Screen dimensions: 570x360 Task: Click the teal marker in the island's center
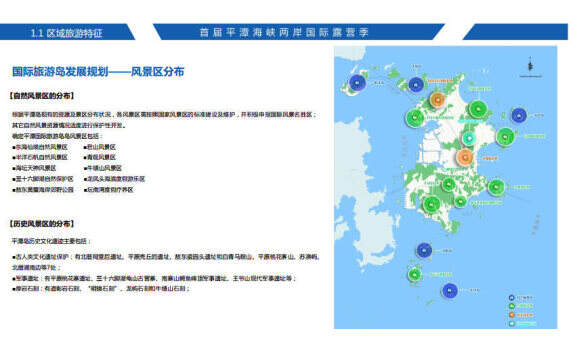click(469, 138)
